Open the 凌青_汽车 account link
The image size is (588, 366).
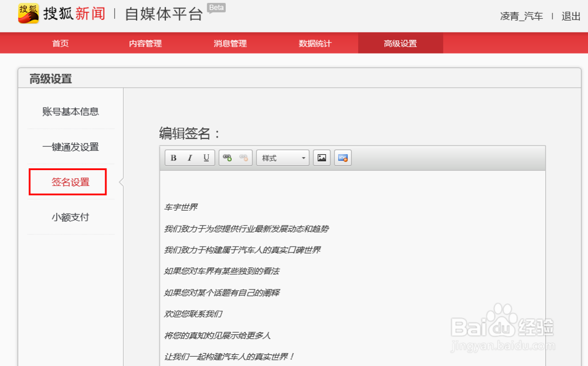click(522, 16)
